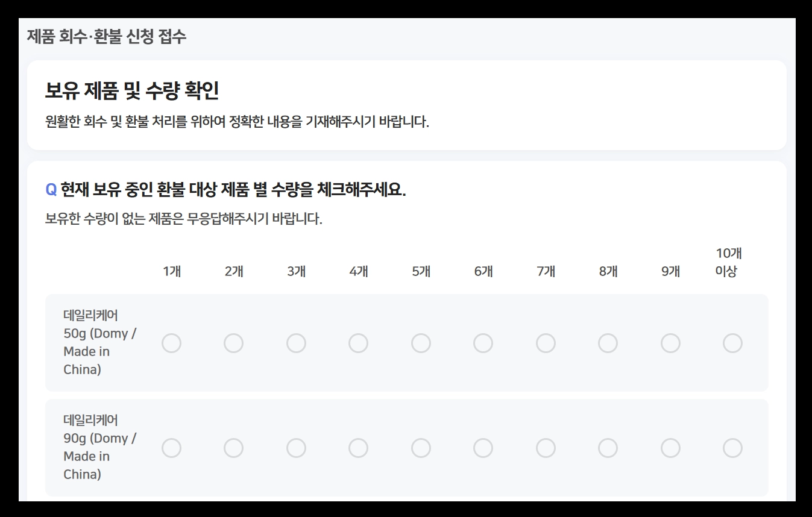Screen dimensions: 812x517
Task: Select 3개 for 데일리케어 90g product
Action: click(296, 448)
